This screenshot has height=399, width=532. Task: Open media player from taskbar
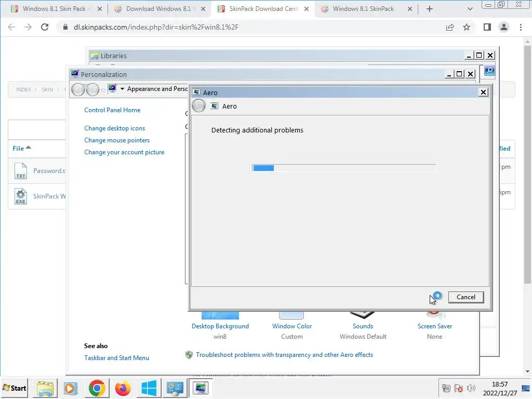click(x=71, y=388)
